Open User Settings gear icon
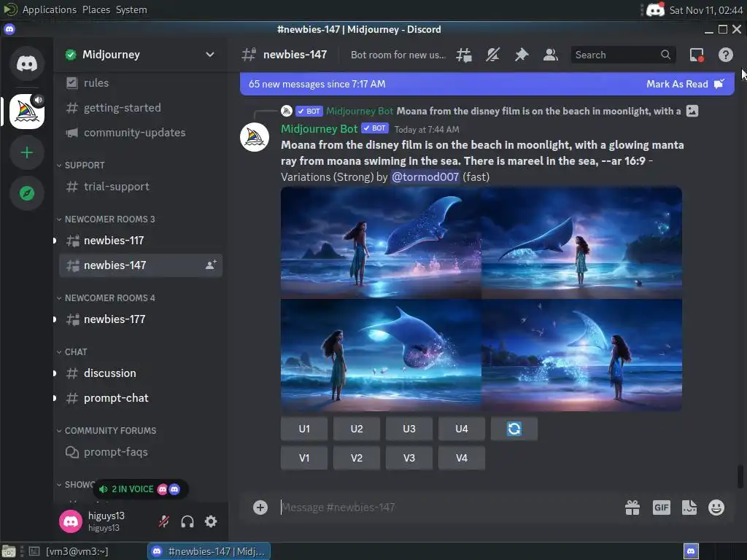Viewport: 747px width, 560px height. coord(211,521)
